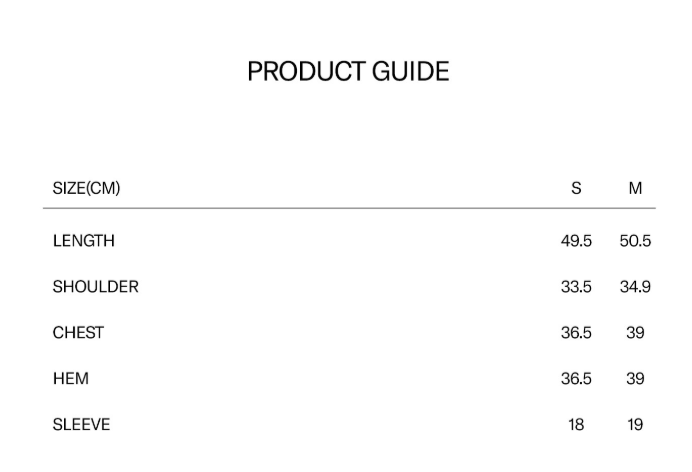Select the SHOULDER row label
692x472 pixels.
(x=96, y=287)
